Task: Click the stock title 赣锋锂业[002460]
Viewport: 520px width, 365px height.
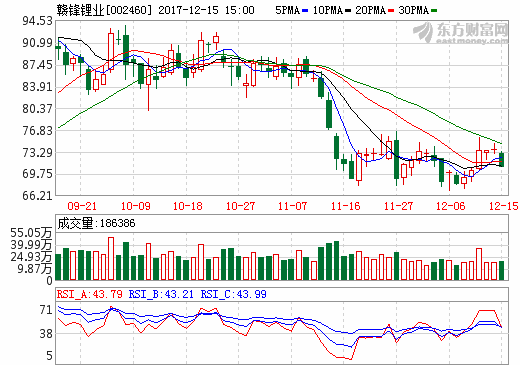Action: [x=104, y=10]
